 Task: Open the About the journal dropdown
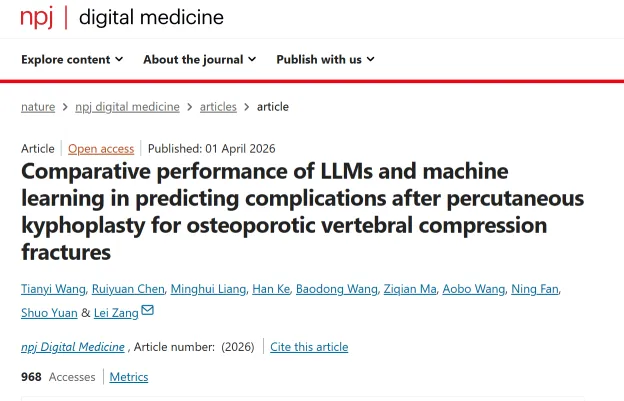pyautogui.click(x=199, y=59)
